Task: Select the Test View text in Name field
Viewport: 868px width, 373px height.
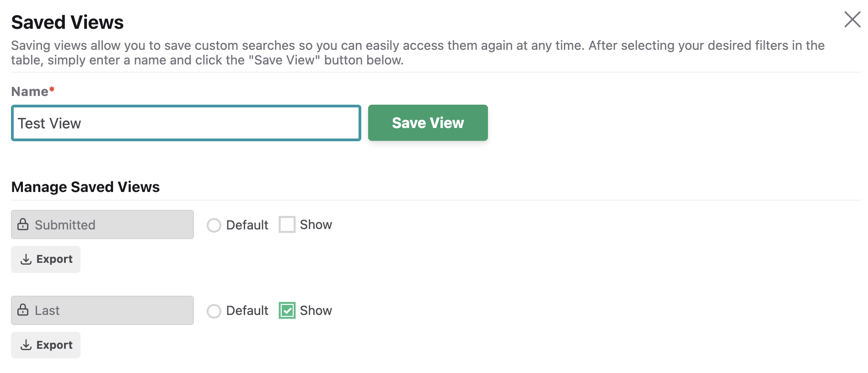Action: 49,123
